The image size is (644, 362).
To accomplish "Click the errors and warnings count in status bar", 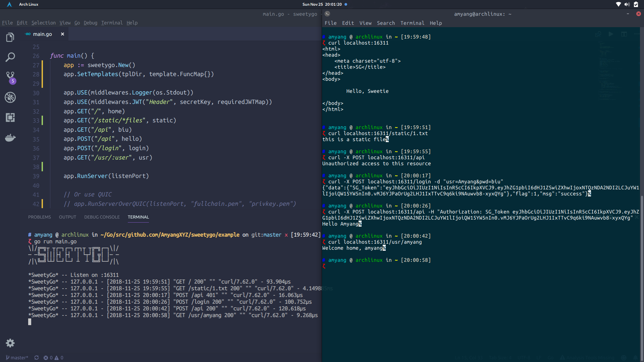I will (53, 358).
